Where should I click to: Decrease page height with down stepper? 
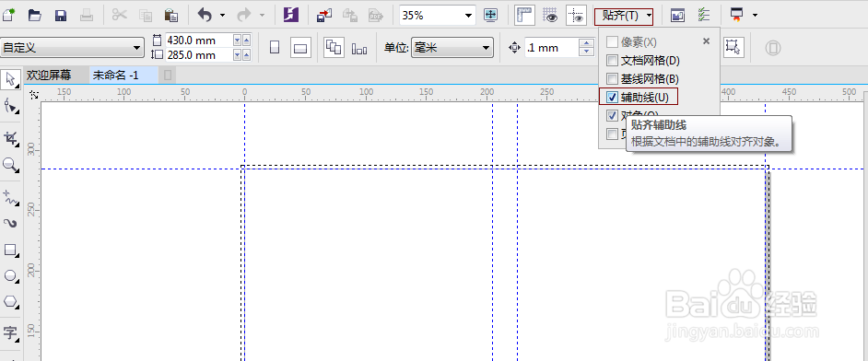[237, 54]
